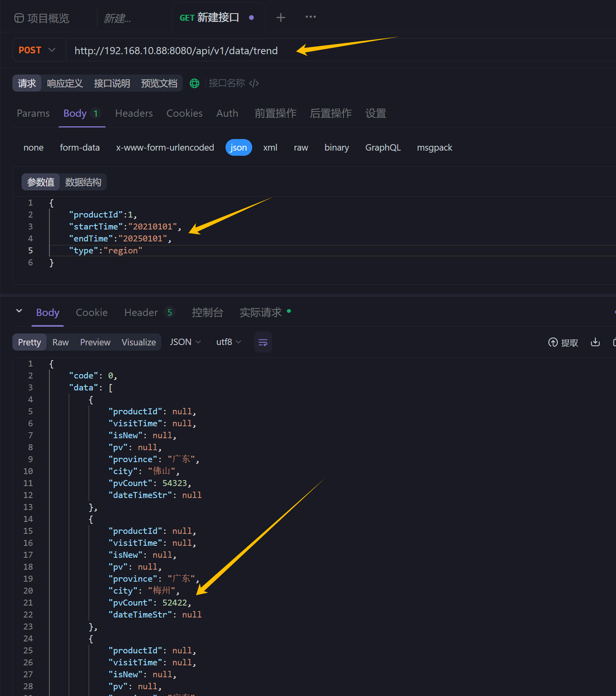
Task: Choose x-www-form-urlencoded body type
Action: (x=165, y=148)
